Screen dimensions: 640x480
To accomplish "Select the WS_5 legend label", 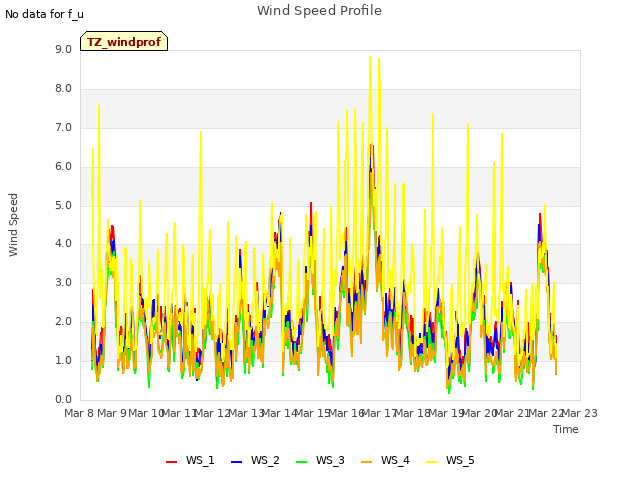I will (460, 460).
